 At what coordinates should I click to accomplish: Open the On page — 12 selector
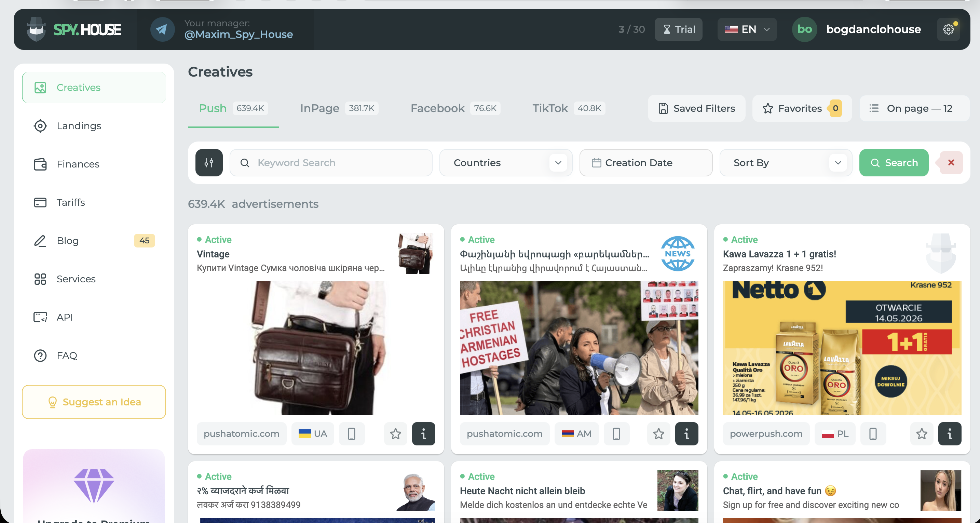click(x=914, y=108)
